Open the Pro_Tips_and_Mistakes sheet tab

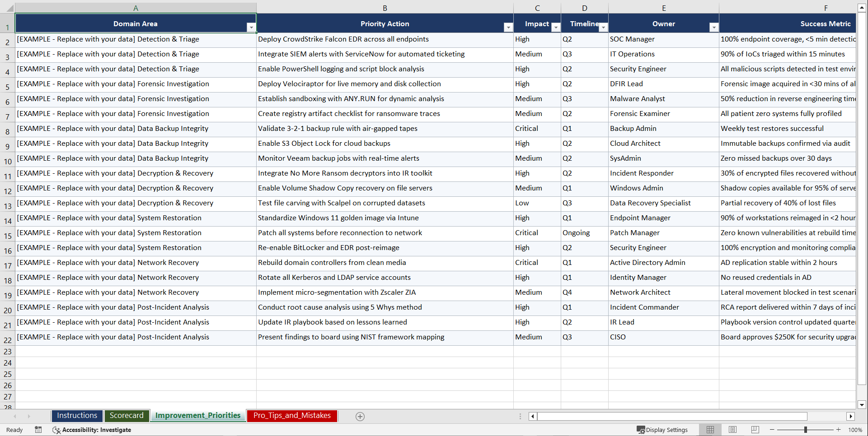(x=292, y=416)
